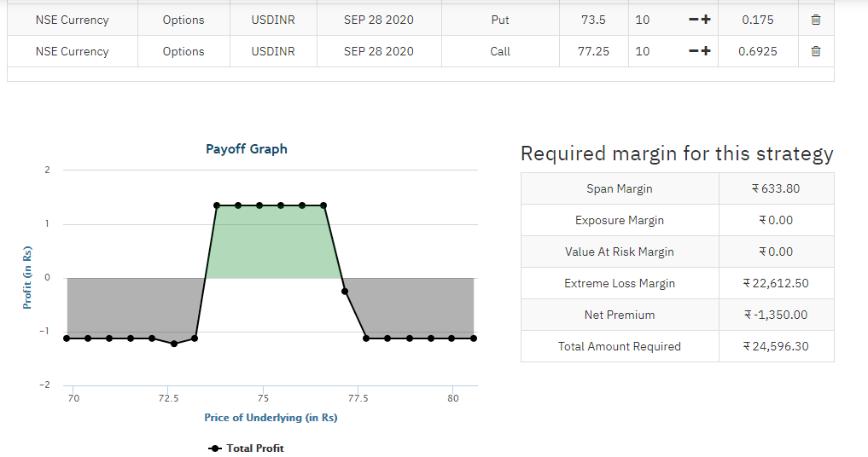Image resolution: width=868 pixels, height=457 pixels.
Task: Decrease quantity for the 77.25 Call
Action: [694, 51]
